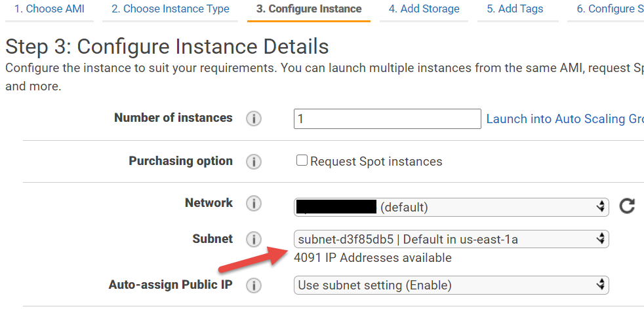Click the Request Spot instances label
The width and height of the screenshot is (644, 313).
click(x=376, y=162)
